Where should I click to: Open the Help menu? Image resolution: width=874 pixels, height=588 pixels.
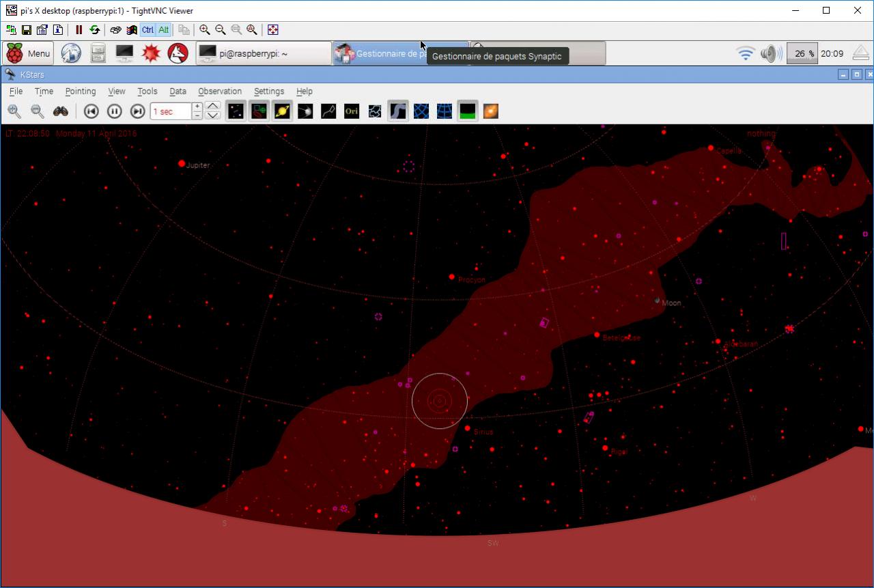click(305, 92)
